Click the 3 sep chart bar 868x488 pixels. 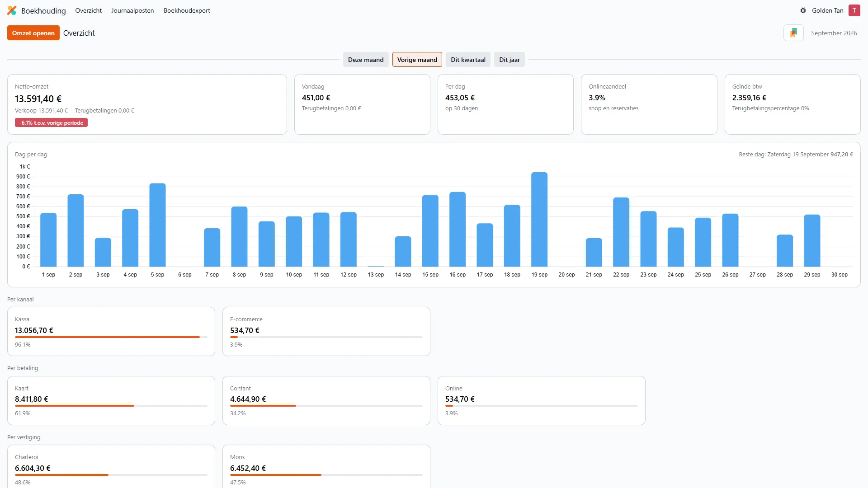[x=103, y=252]
